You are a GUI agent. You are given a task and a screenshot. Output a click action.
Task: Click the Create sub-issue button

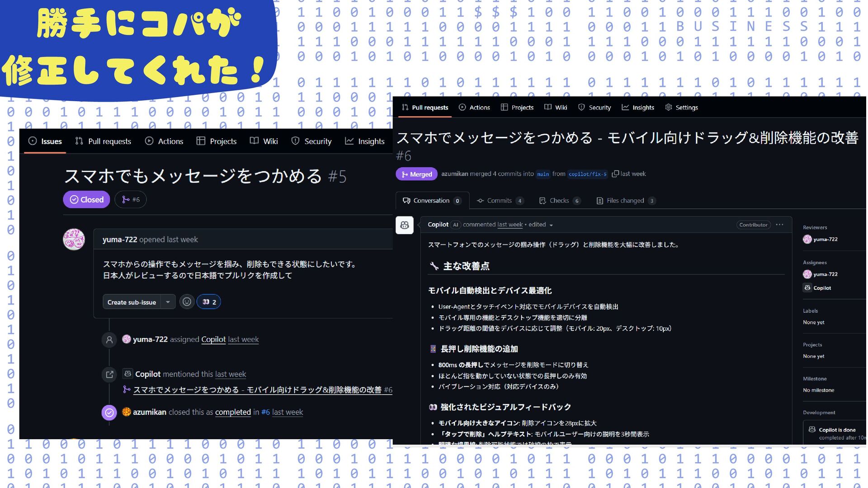pyautogui.click(x=132, y=302)
